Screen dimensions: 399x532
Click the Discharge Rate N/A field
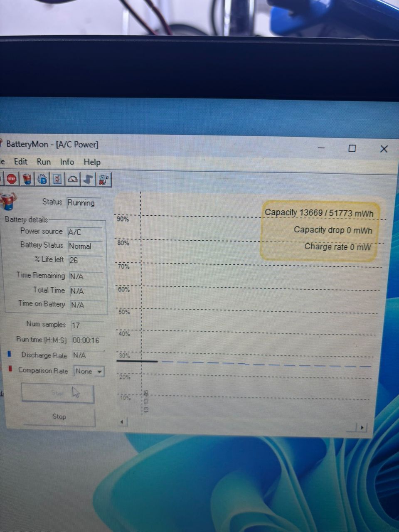pyautogui.click(x=89, y=355)
